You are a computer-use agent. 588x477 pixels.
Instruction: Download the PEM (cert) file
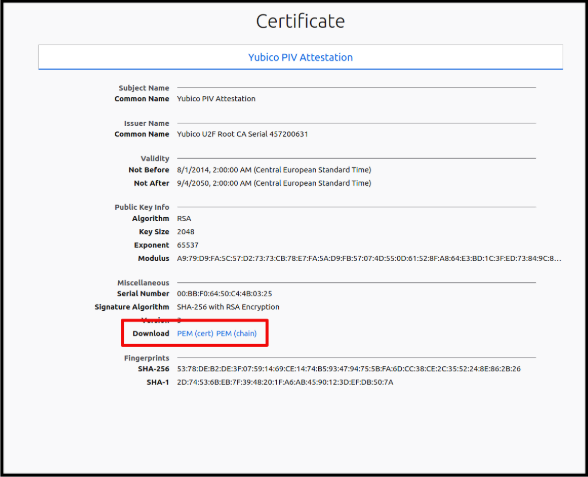(195, 333)
